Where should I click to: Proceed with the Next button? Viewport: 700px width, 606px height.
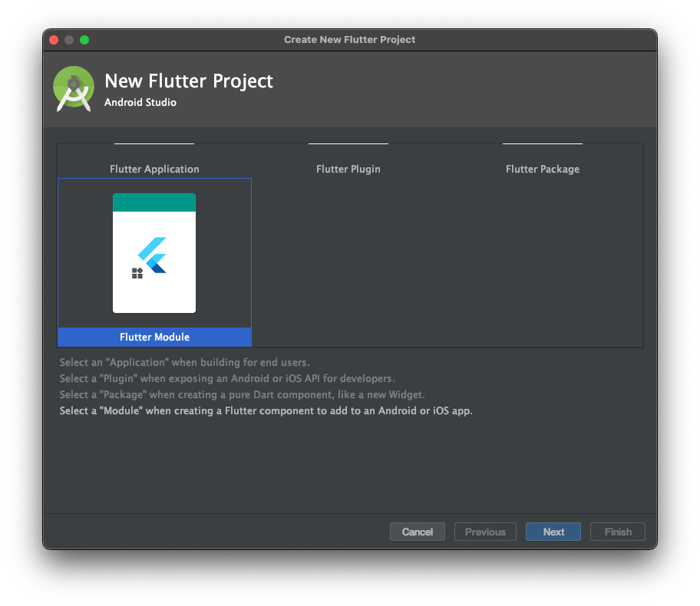[x=553, y=532]
